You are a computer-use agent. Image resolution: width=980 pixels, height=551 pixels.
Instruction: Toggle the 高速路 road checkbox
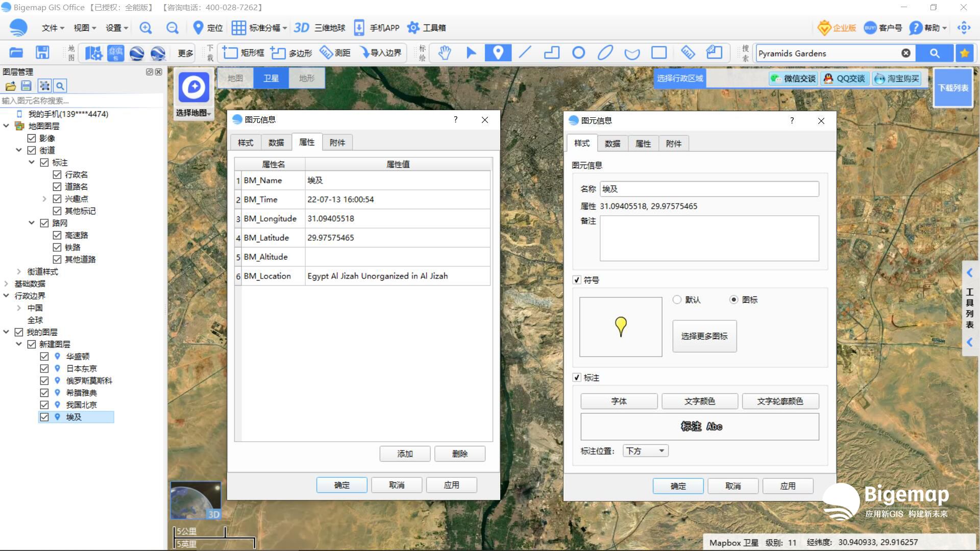(57, 235)
